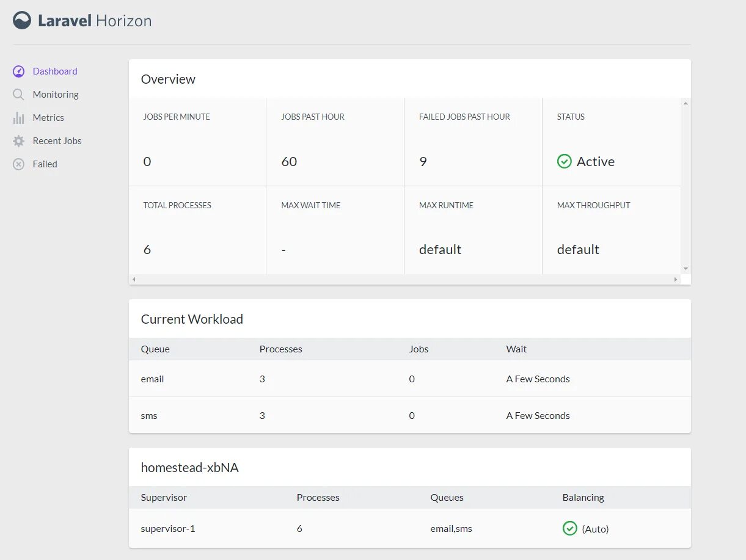The height and width of the screenshot is (560, 746).
Task: Click the supervisor-1 processes count 6
Action: [299, 529]
